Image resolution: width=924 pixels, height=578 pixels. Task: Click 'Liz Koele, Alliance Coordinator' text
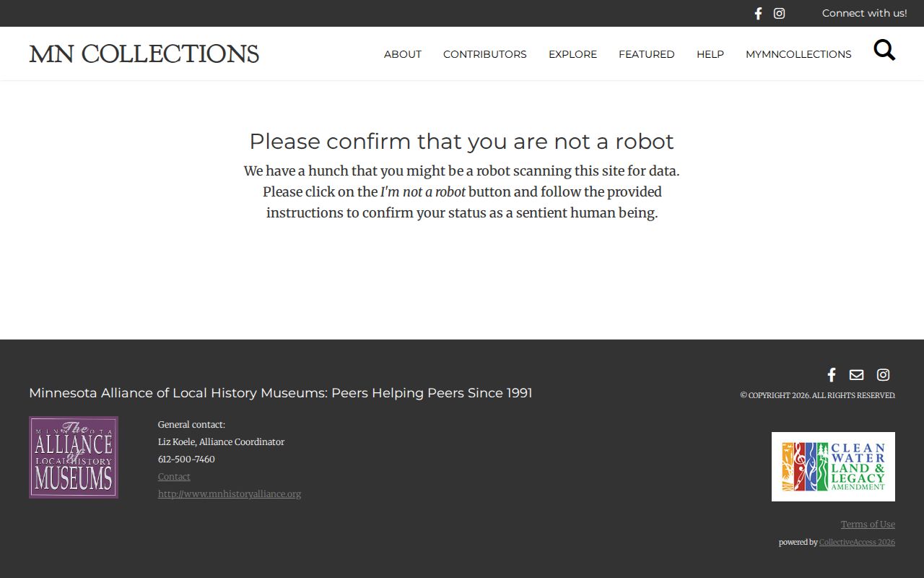[221, 442]
